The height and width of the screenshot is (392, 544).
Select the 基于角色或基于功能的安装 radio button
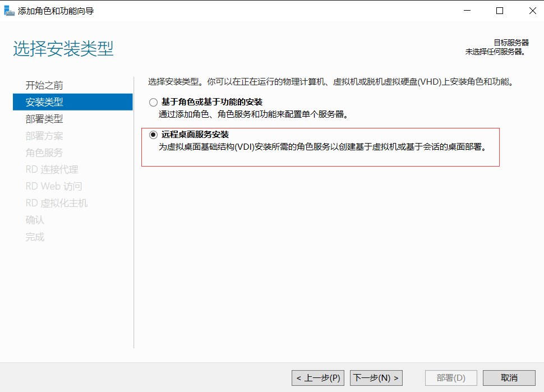pyautogui.click(x=153, y=102)
